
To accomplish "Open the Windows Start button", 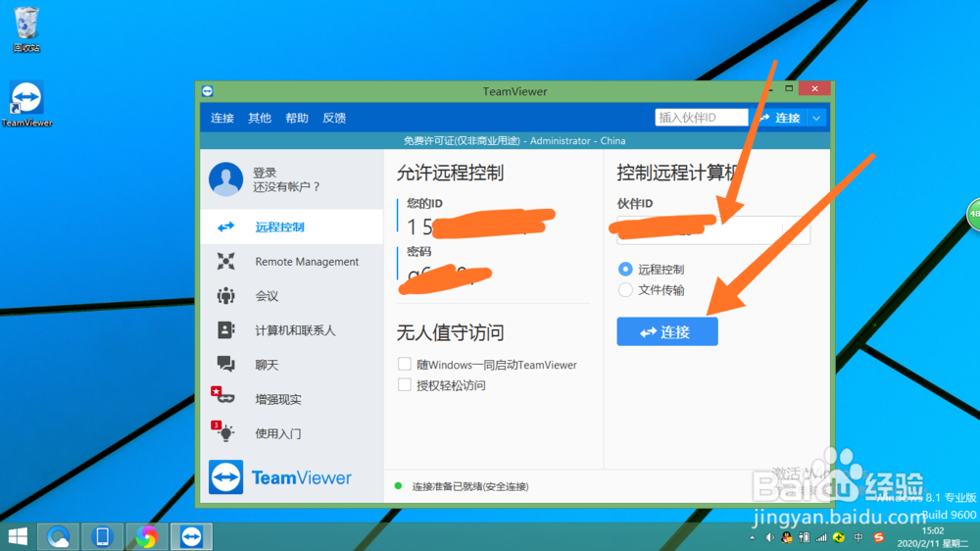I will click(x=18, y=536).
